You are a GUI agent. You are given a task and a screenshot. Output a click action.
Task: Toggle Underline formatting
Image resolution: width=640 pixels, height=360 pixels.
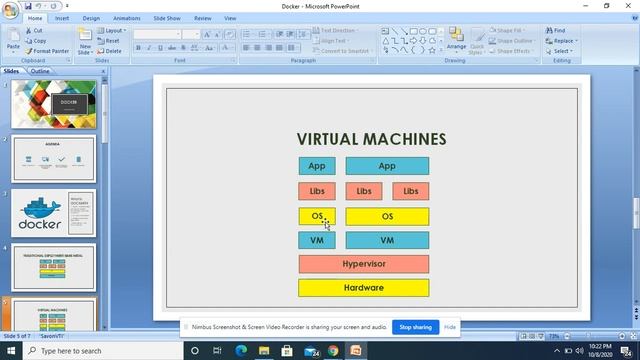pos(160,48)
